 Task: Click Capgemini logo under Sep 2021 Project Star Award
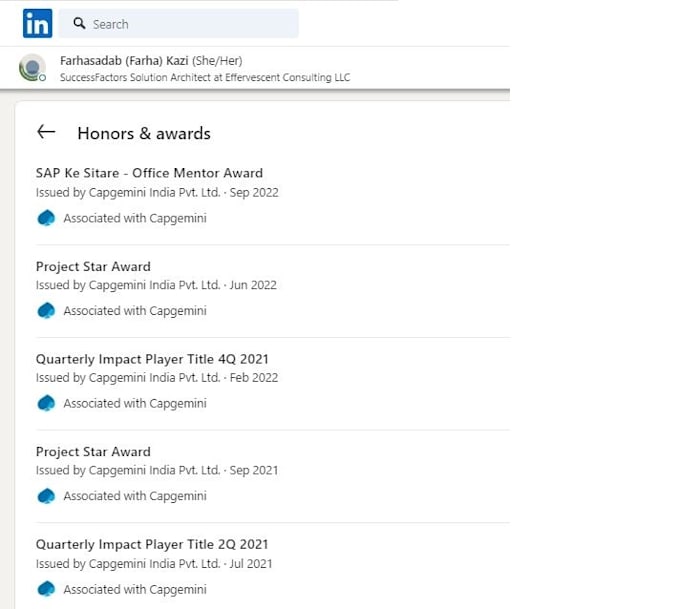[46, 496]
